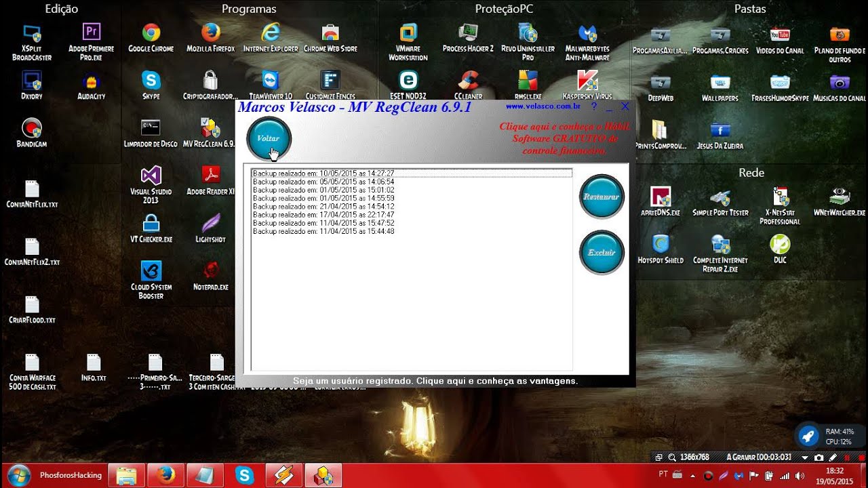Open the ContaNetFlix.txt file icon
Viewport: 868px width, 488px height.
32,193
